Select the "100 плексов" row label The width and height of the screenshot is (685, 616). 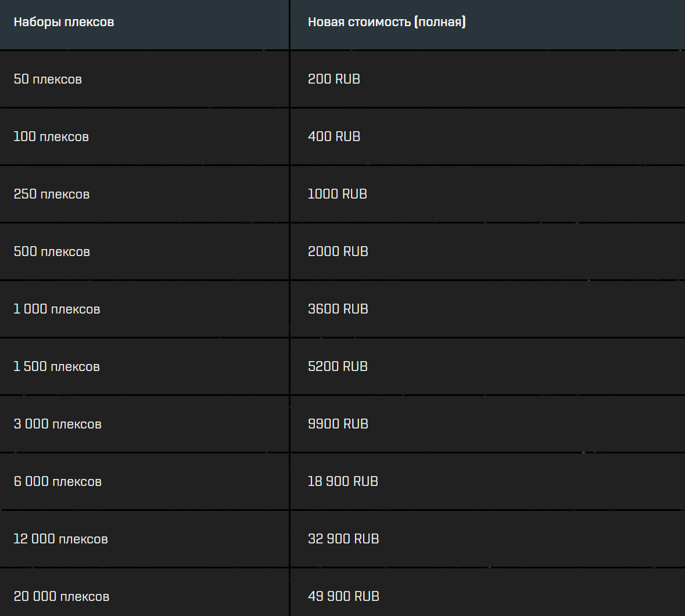(51, 136)
